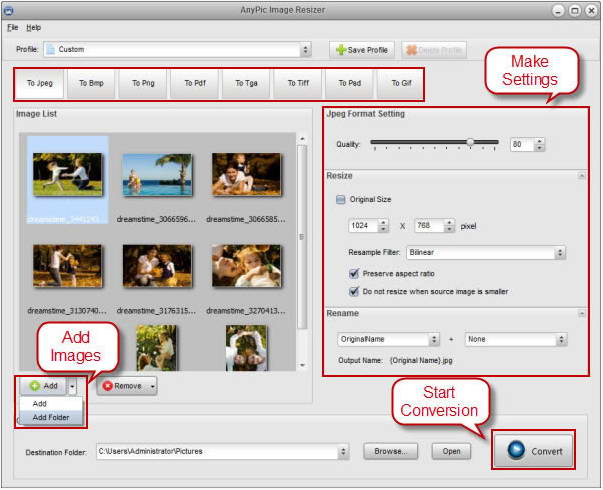Open the File menu

point(13,28)
